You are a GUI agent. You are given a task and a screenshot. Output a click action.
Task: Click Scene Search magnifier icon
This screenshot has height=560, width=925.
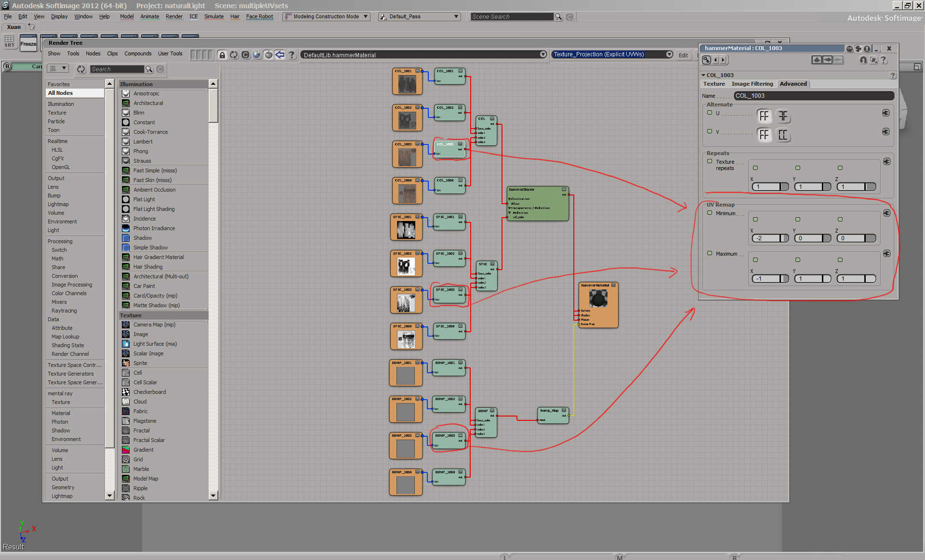tap(558, 17)
